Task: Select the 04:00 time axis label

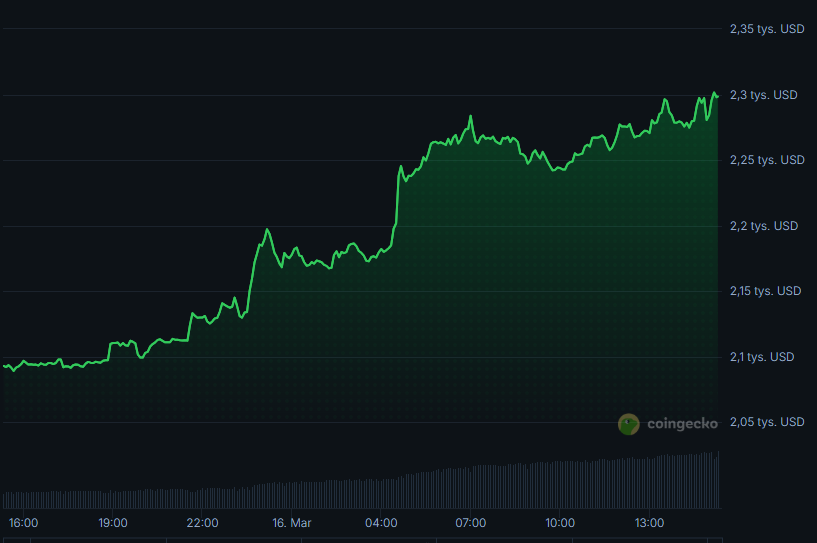Action: [x=381, y=523]
